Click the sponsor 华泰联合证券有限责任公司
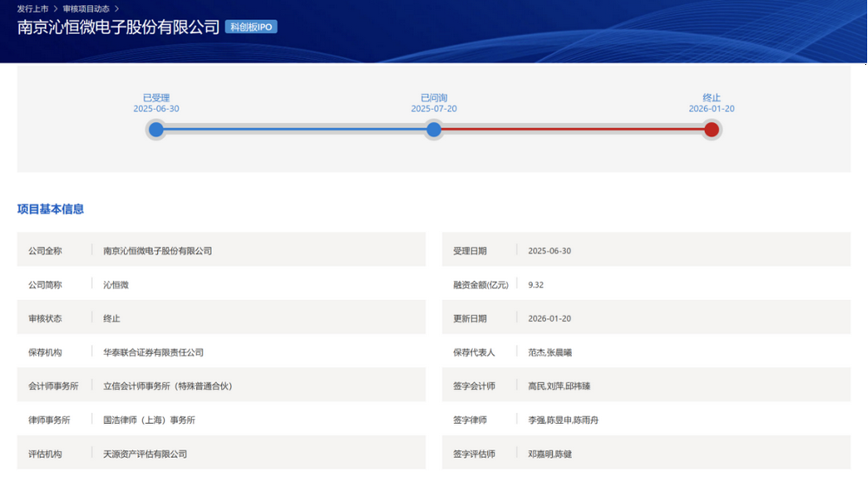 (x=154, y=352)
